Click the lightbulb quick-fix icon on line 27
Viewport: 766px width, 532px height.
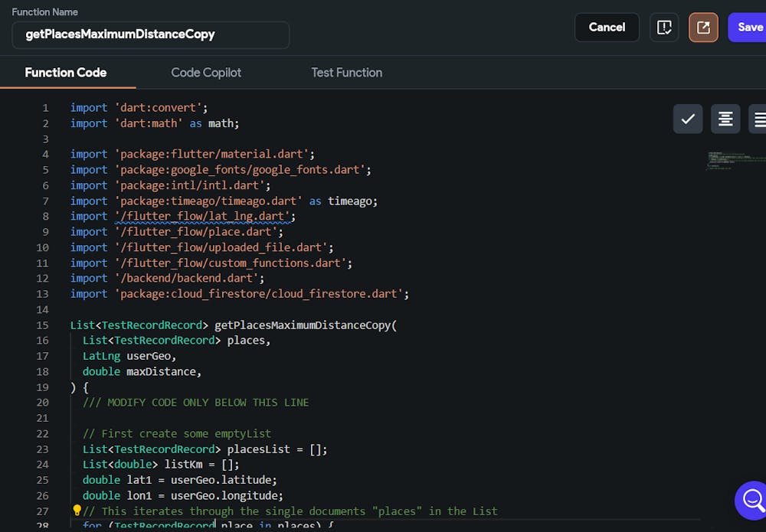(77, 511)
